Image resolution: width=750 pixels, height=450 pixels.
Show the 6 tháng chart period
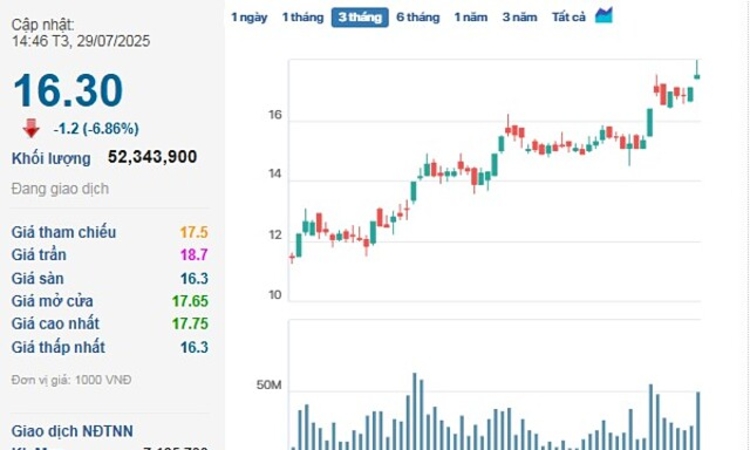pos(417,17)
